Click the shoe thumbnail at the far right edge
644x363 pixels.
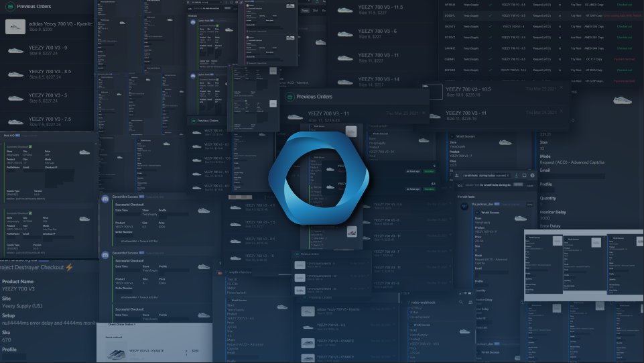623,100
